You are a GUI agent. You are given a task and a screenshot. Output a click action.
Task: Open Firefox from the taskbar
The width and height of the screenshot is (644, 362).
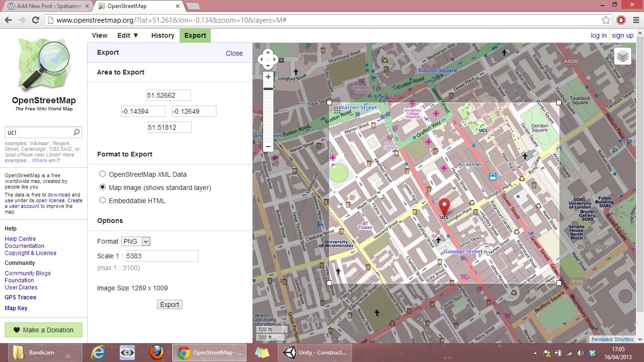click(x=157, y=353)
